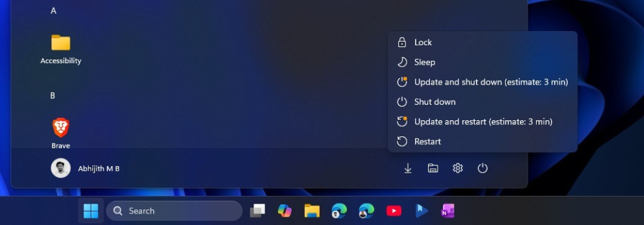The image size is (644, 225).
Task: Jump to letter A in app list
Action: coord(54,11)
